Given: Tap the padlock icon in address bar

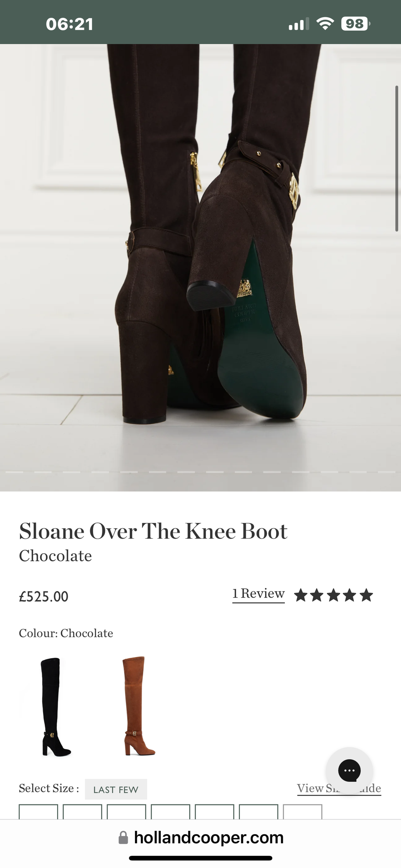Looking at the screenshot, I should pyautogui.click(x=123, y=837).
